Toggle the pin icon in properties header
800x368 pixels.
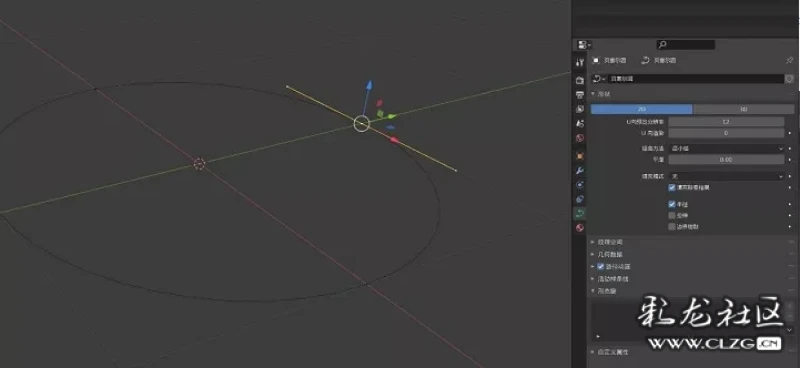[x=790, y=60]
